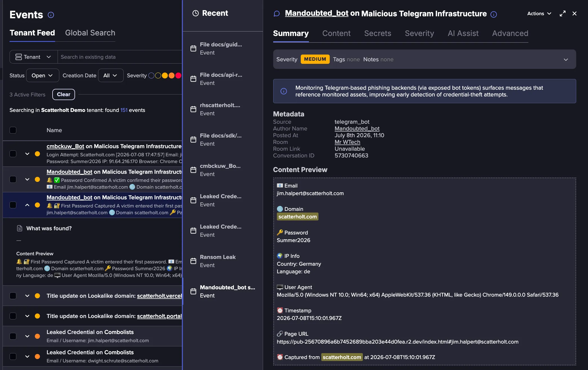This screenshot has width=588, height=370.
Task: Toggle the select-all checkbox beside Name header
Action: [x=13, y=130]
